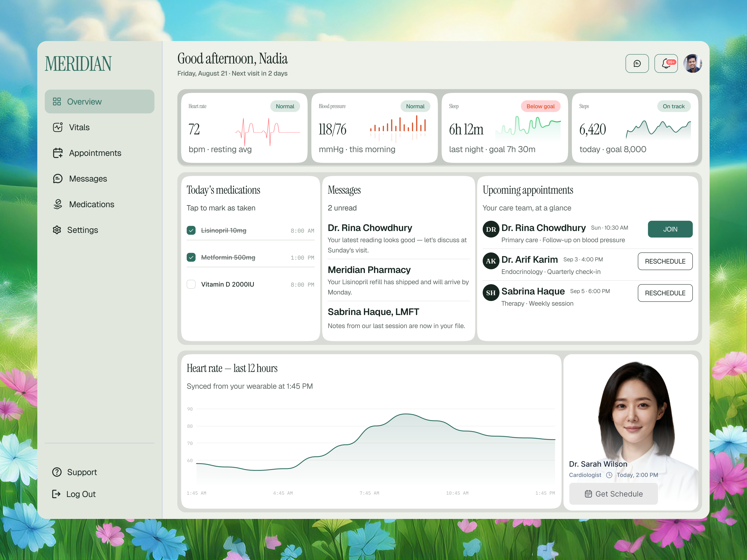Reschedule the Sabrina Haque session
Screen dimensions: 747x560
click(665, 293)
